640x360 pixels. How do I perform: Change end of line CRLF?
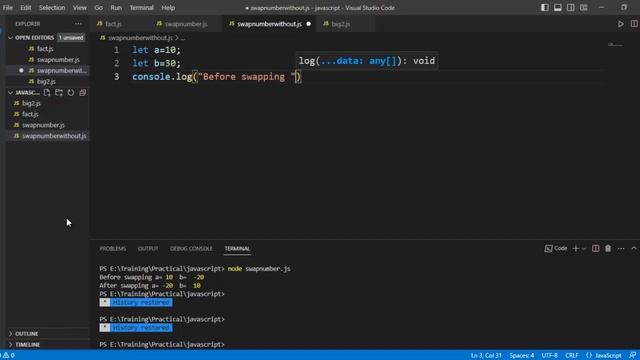coord(571,356)
